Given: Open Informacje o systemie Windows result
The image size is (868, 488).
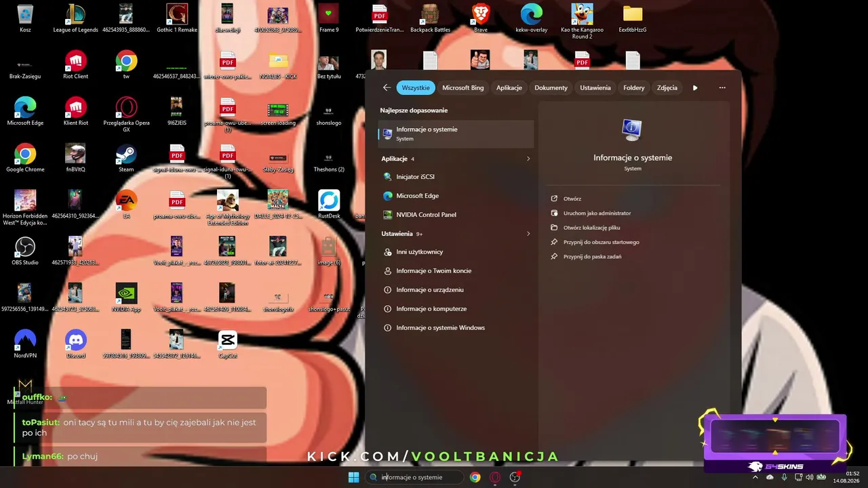Looking at the screenshot, I should [456, 328].
